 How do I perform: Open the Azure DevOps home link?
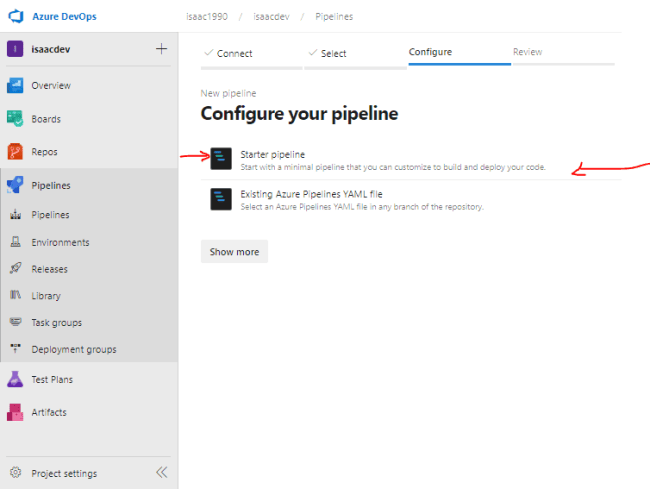[64, 17]
